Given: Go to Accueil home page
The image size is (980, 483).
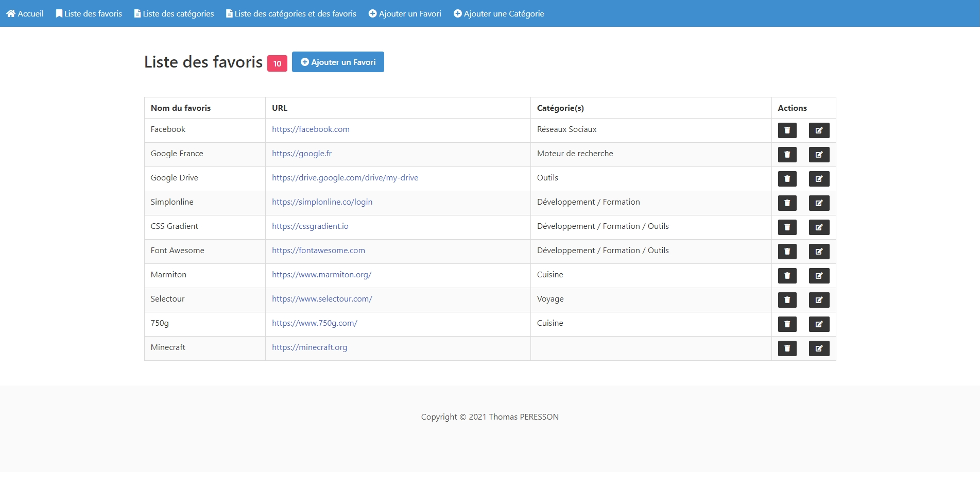Looking at the screenshot, I should (25, 13).
